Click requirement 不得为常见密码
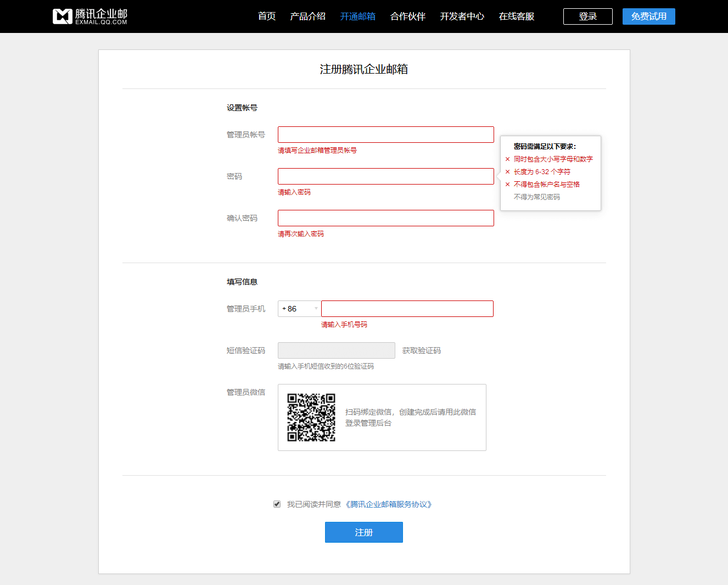Image resolution: width=728 pixels, height=585 pixels. (537, 197)
